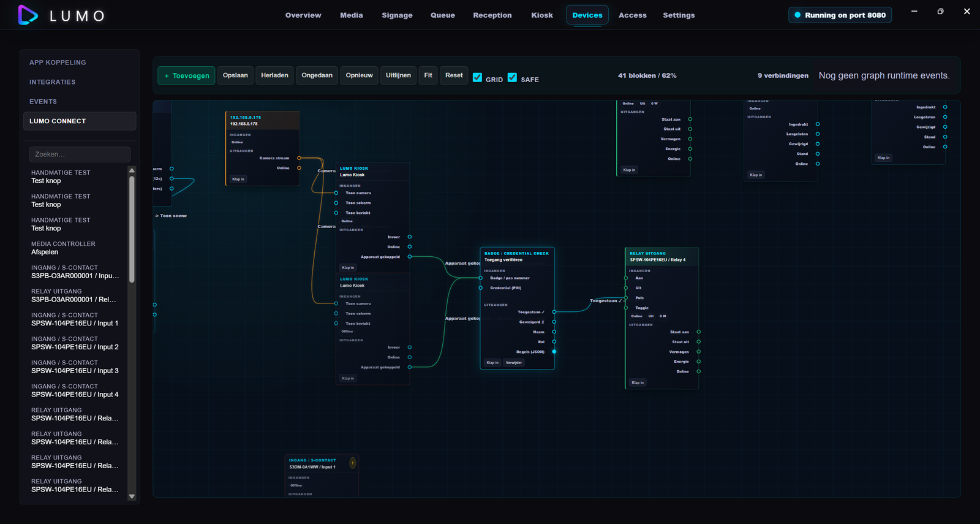Image resolution: width=980 pixels, height=524 pixels.
Task: Click the 41 blokken / 62% counter
Action: [647, 75]
